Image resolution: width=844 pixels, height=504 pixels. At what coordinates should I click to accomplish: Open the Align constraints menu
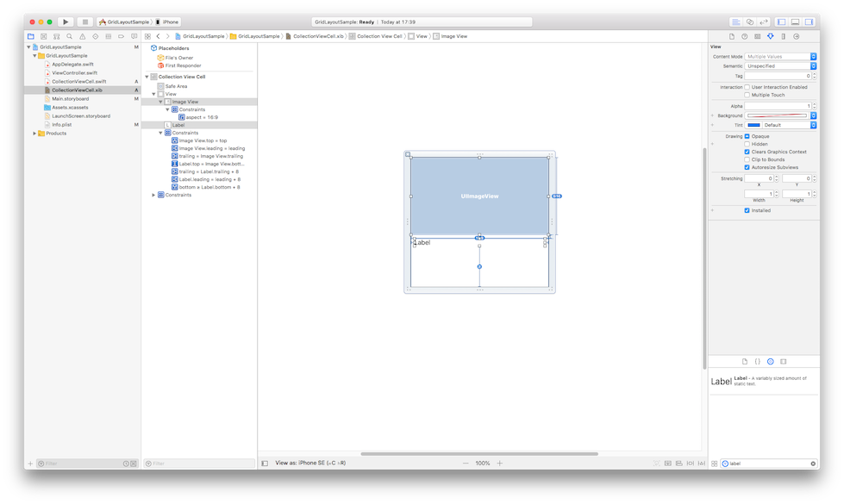click(x=678, y=464)
